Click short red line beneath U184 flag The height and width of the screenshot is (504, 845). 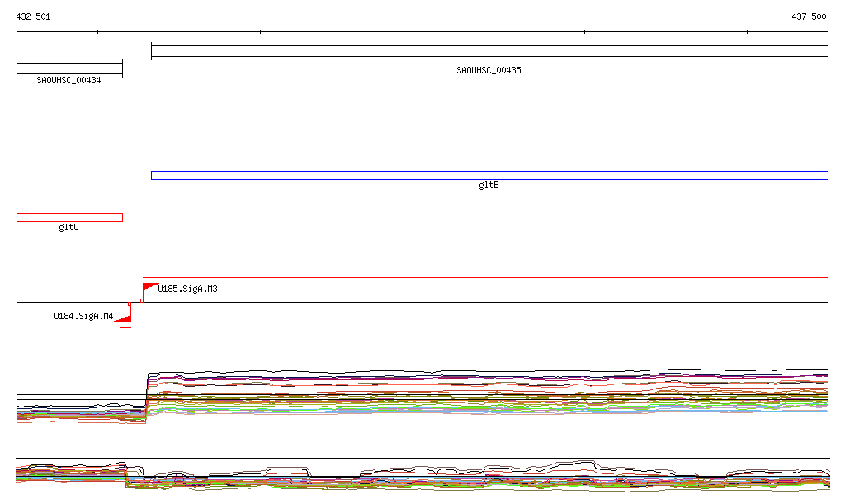(x=125, y=327)
